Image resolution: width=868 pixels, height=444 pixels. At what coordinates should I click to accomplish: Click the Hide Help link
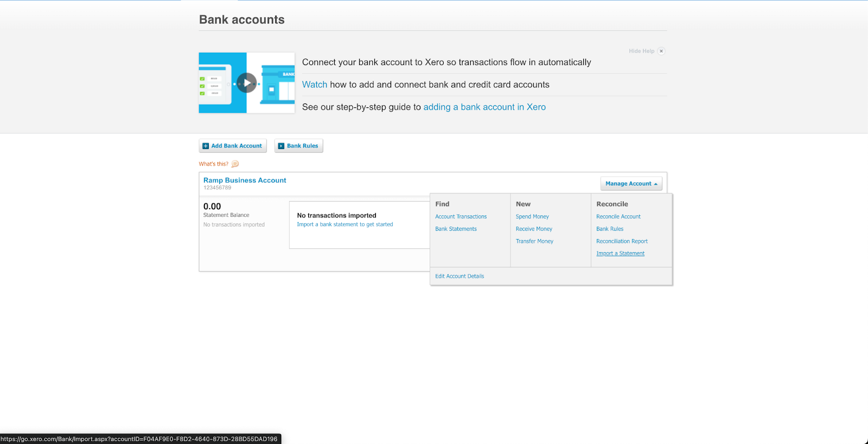641,51
